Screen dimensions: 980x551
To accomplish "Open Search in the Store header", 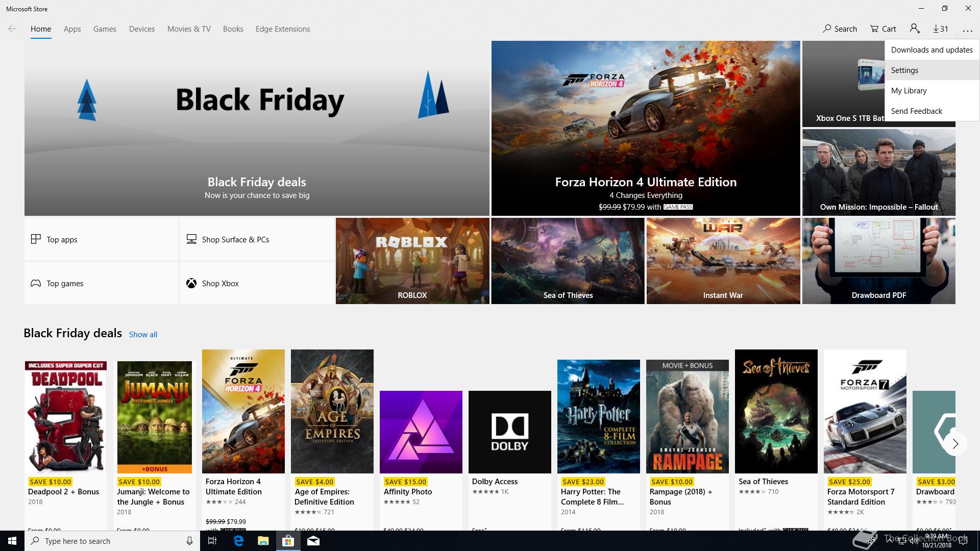I will 840,29.
